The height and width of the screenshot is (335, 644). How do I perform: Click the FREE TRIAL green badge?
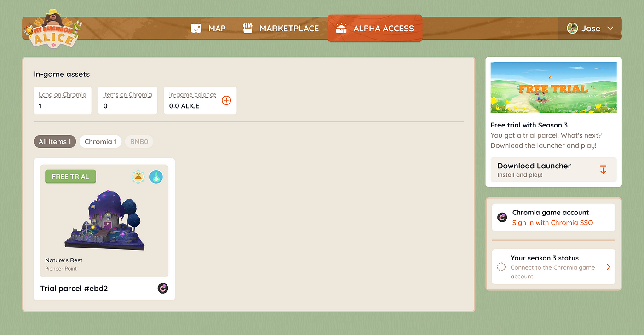pos(70,177)
